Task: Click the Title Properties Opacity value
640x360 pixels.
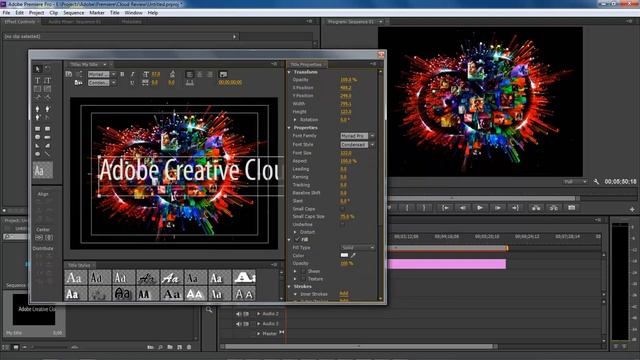Action: 348,80
